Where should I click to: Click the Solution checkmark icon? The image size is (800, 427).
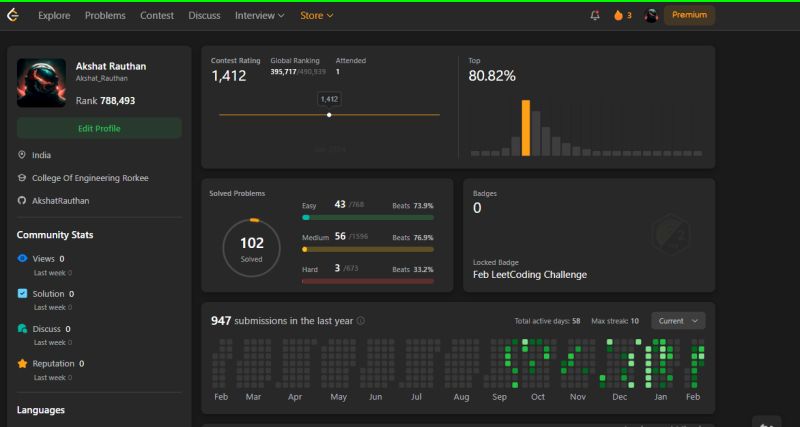pos(22,293)
